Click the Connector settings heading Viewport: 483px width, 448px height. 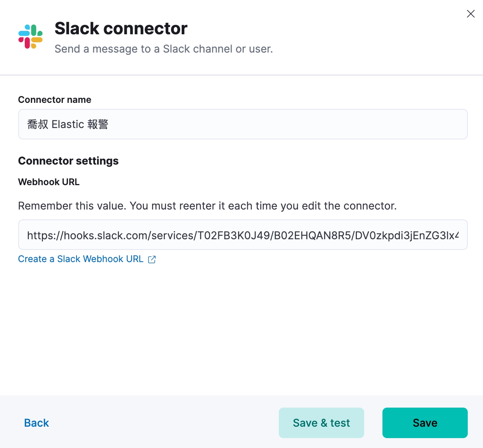[x=69, y=161]
